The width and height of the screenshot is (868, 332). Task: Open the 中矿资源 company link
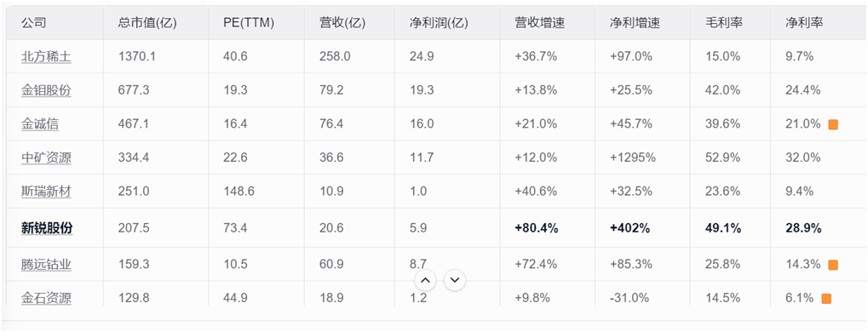pyautogui.click(x=47, y=157)
